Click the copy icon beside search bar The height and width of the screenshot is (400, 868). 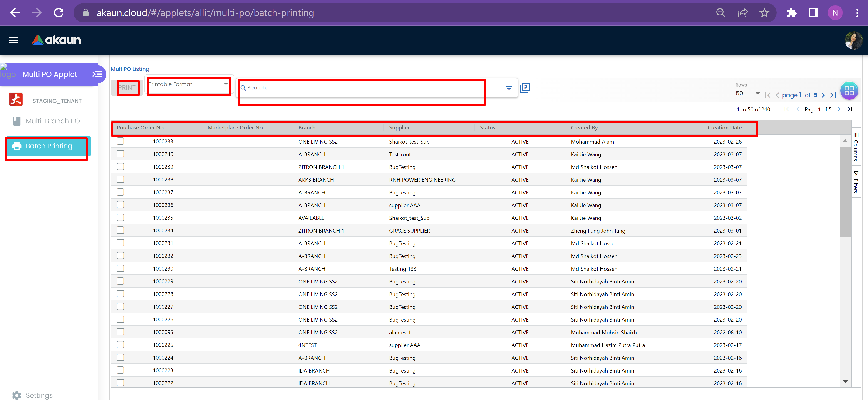(x=525, y=88)
